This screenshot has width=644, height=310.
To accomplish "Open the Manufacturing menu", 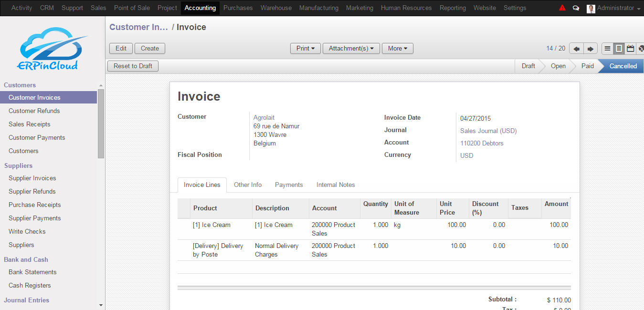I will [319, 8].
